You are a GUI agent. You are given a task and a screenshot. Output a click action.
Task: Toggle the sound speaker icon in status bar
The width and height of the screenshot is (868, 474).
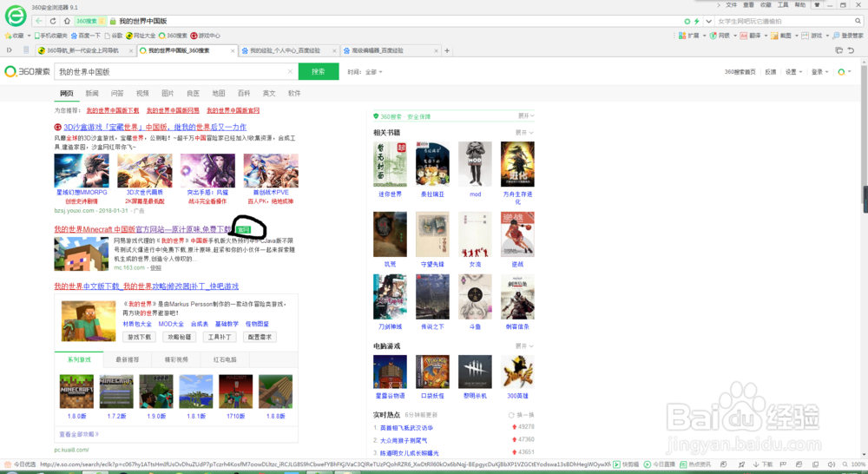pos(831,464)
